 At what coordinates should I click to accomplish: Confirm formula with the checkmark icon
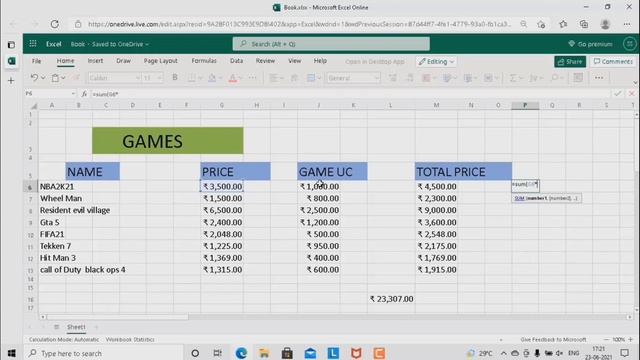(618, 93)
